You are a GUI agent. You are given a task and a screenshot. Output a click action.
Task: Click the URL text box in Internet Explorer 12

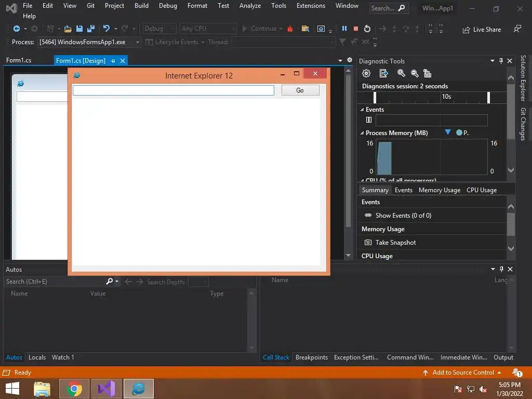[x=174, y=90]
